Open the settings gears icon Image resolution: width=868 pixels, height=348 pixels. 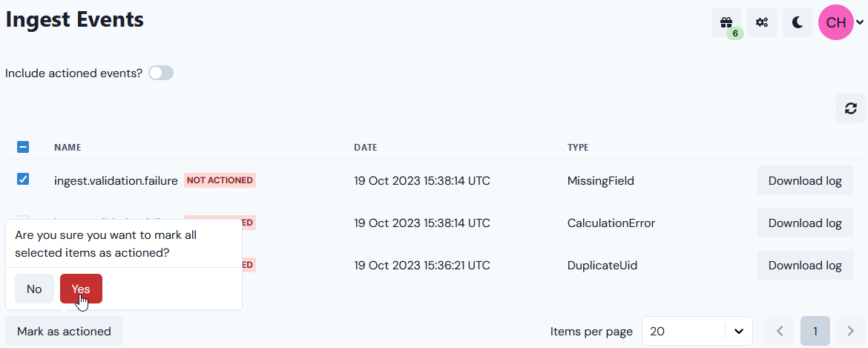pyautogui.click(x=762, y=23)
